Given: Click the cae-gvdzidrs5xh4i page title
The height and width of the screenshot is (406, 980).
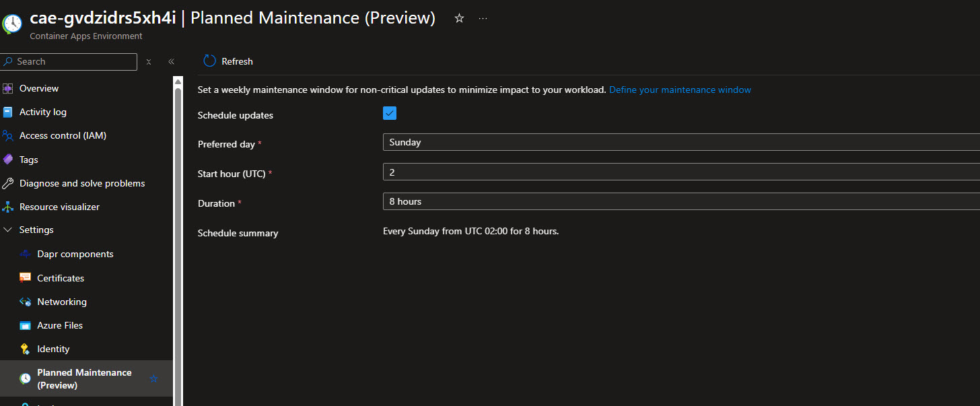Looking at the screenshot, I should click(x=103, y=18).
